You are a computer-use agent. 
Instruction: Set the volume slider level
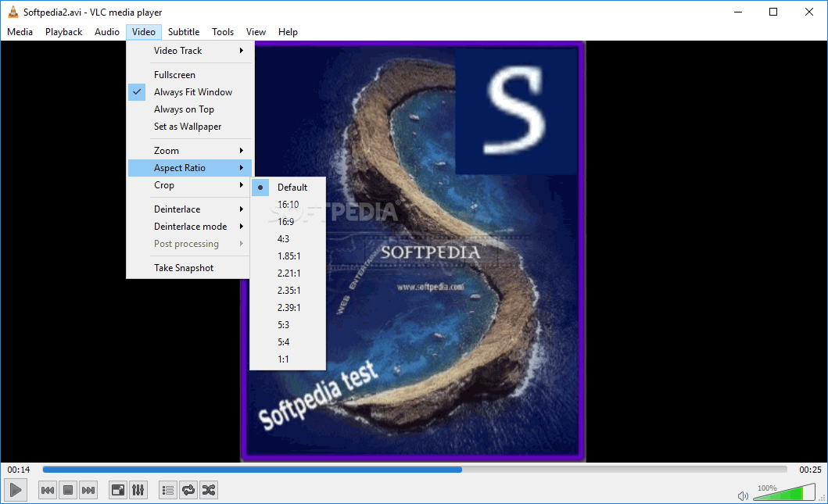783,492
